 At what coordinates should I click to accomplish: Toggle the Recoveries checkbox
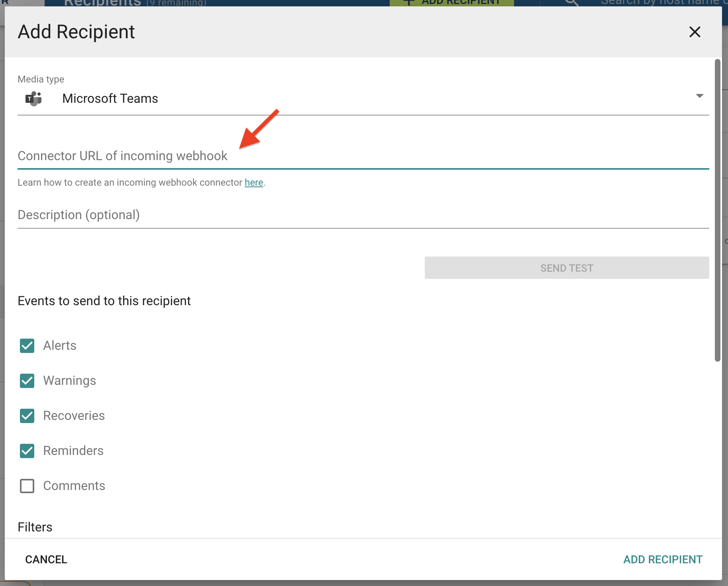click(27, 416)
